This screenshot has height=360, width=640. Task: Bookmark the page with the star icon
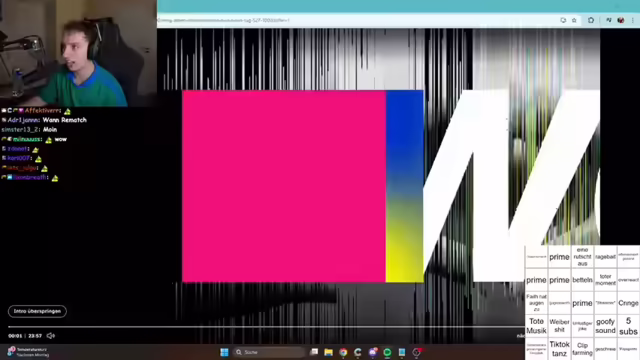click(x=574, y=20)
